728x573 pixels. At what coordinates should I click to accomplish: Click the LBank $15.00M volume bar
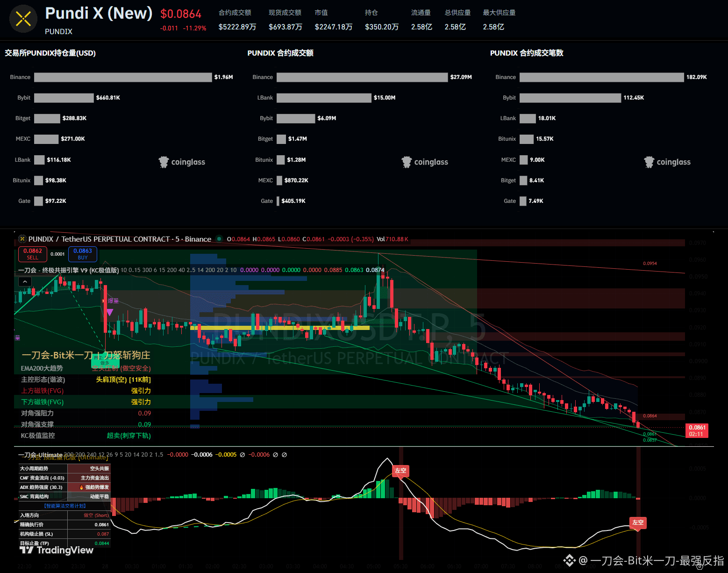pyautogui.click(x=324, y=98)
